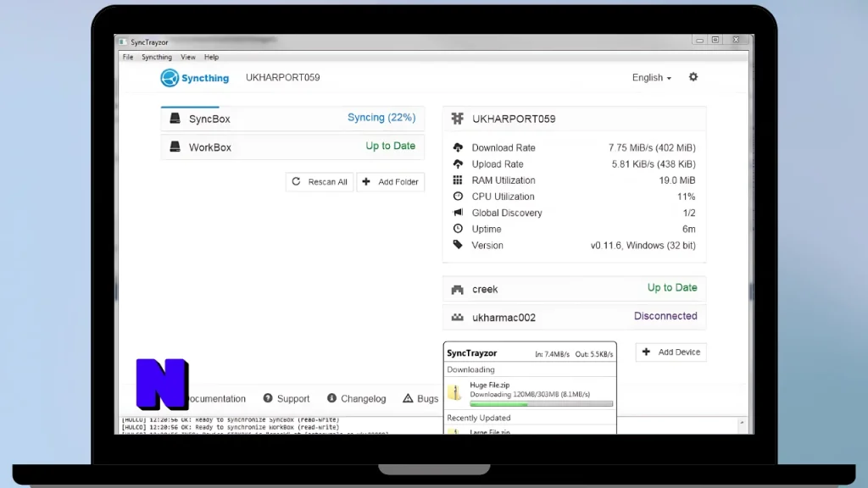Click the creek device icon
This screenshot has width=868, height=488.
(457, 290)
